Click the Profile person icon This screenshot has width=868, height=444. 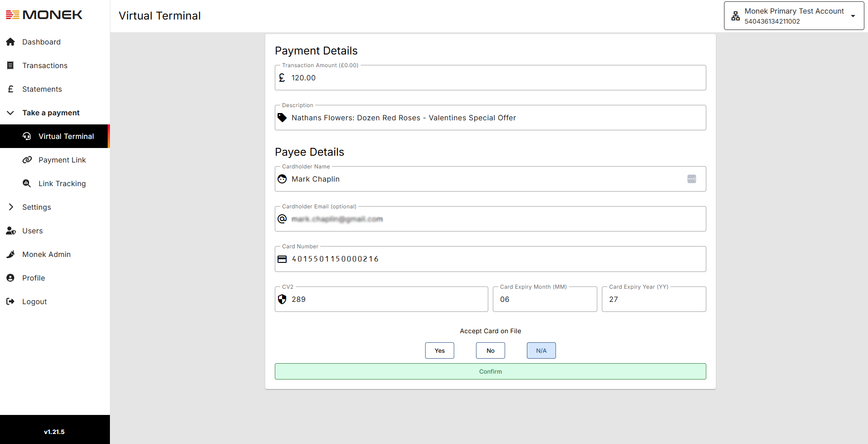[10, 278]
